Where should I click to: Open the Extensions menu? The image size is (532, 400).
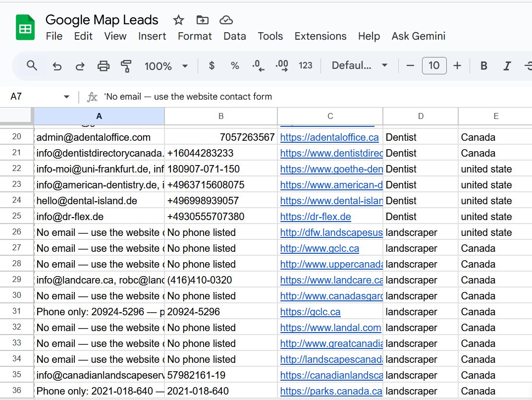[x=320, y=36]
